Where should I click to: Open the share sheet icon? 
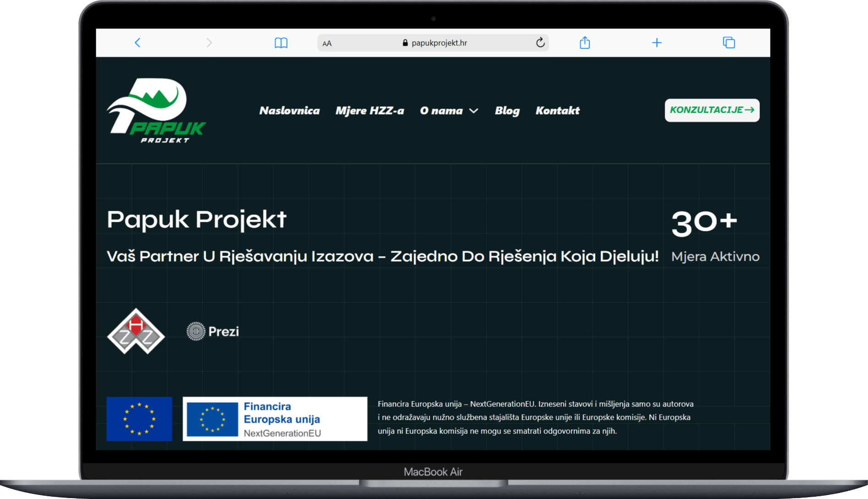point(584,43)
